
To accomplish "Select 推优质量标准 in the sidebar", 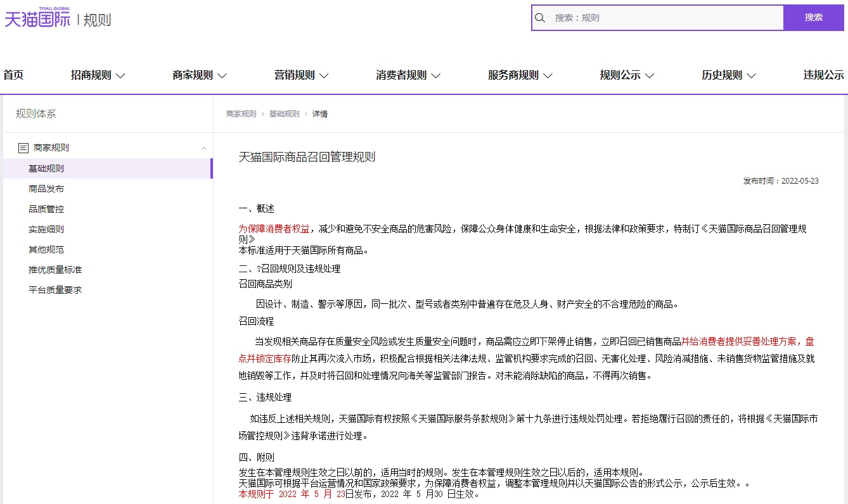I will pos(55,270).
